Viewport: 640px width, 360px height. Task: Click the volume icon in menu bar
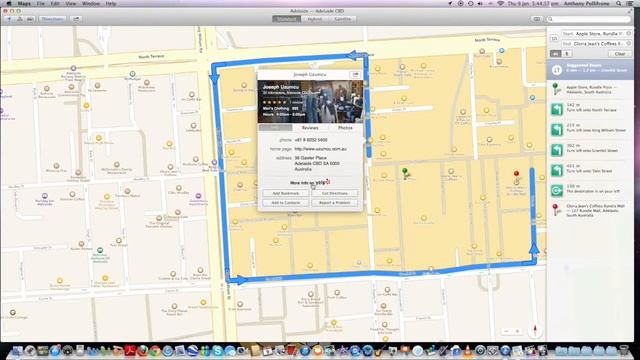(480, 3)
